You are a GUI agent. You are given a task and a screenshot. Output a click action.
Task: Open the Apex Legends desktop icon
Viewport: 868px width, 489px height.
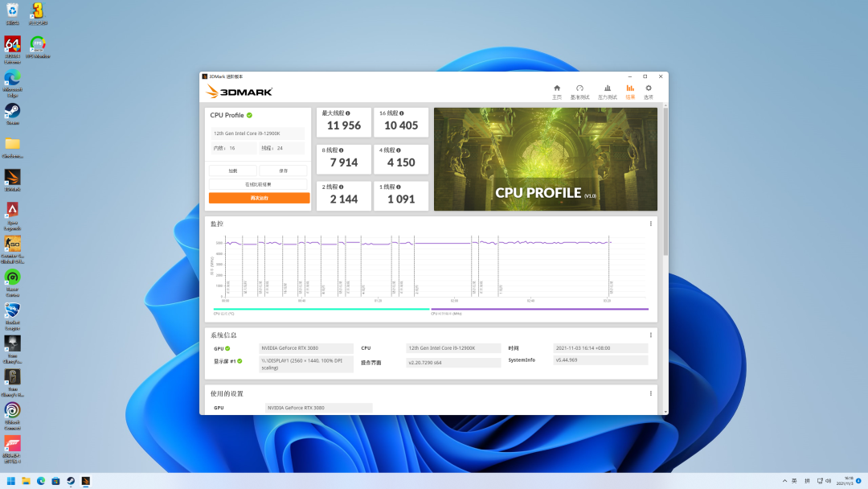pyautogui.click(x=12, y=216)
